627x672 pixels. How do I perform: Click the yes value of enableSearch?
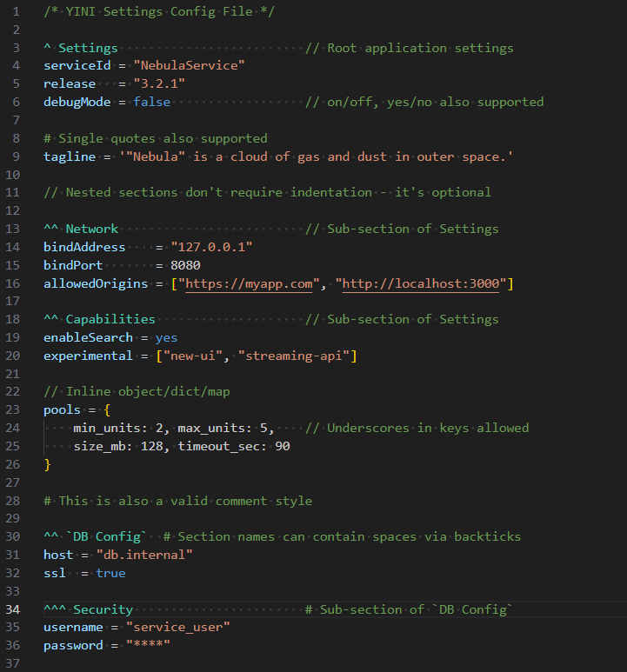click(166, 337)
